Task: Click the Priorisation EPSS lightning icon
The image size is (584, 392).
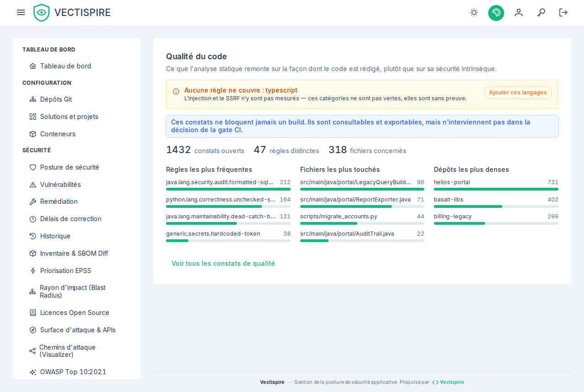Action: coord(32,271)
